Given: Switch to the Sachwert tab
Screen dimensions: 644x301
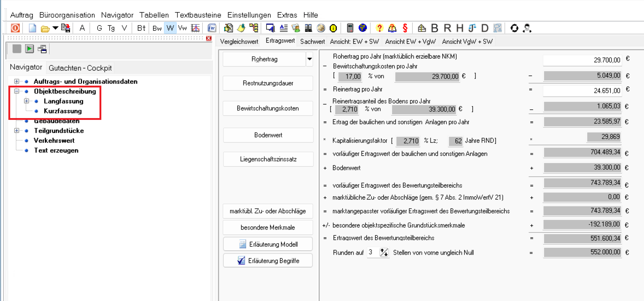Looking at the screenshot, I should tap(312, 42).
